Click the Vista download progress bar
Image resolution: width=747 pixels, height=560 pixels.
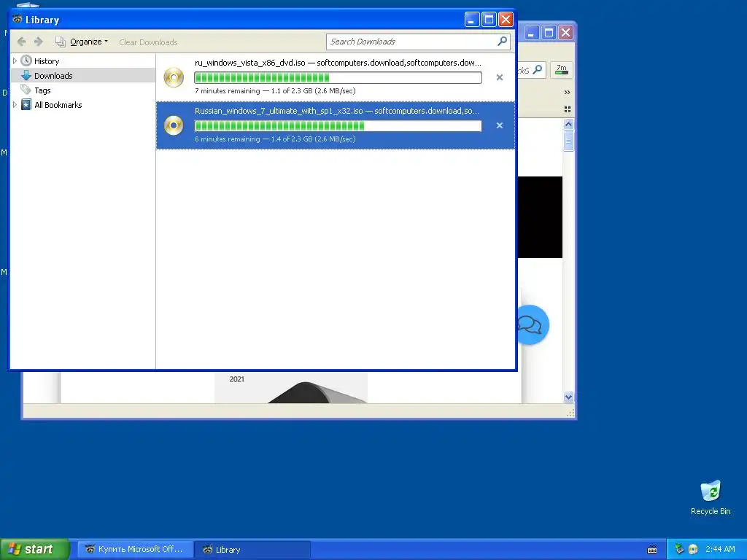click(338, 77)
